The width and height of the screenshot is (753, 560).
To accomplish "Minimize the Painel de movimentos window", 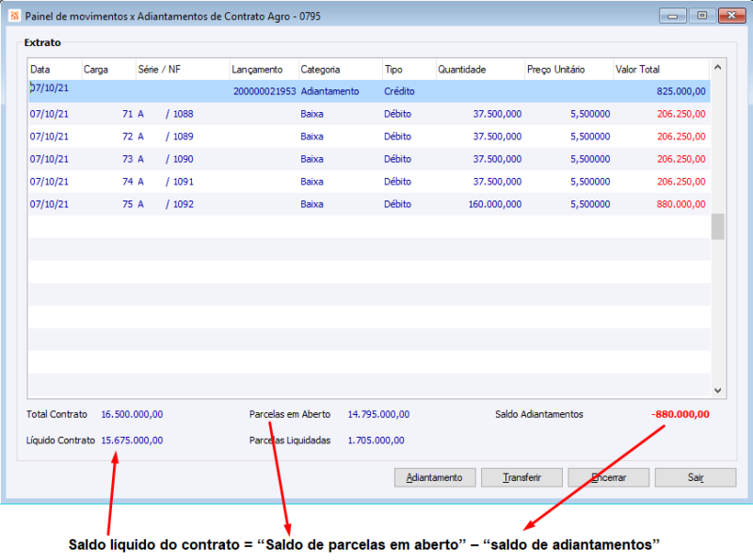I will (x=673, y=16).
